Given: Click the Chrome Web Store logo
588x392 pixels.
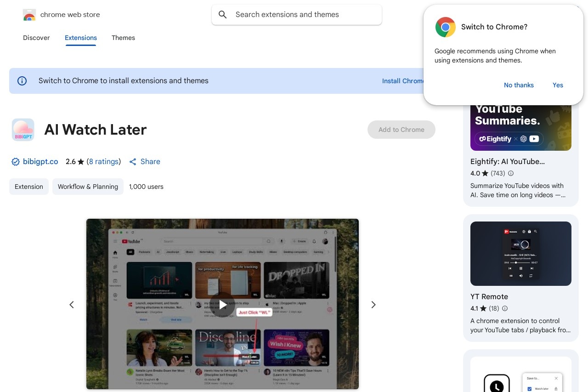Looking at the screenshot, I should 29,15.
